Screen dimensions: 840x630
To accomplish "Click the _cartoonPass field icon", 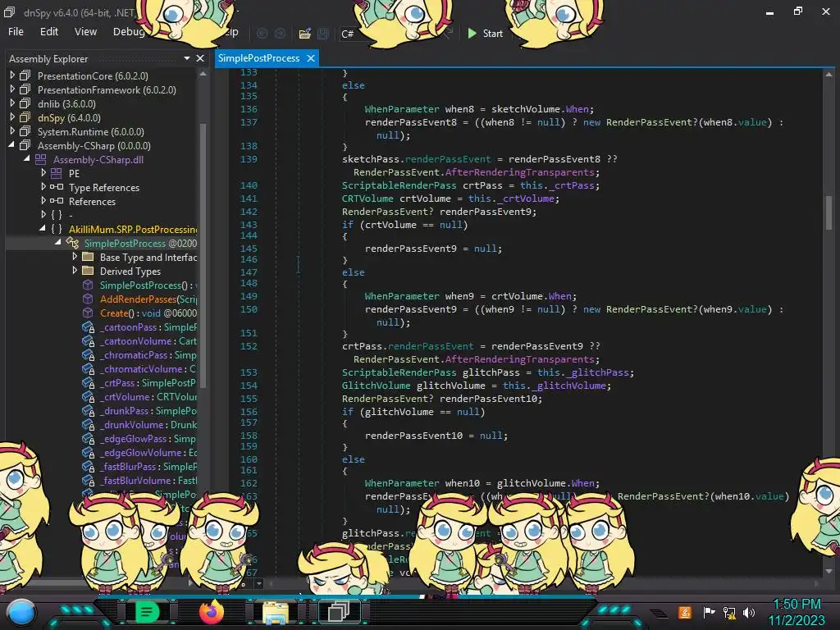I will [89, 326].
